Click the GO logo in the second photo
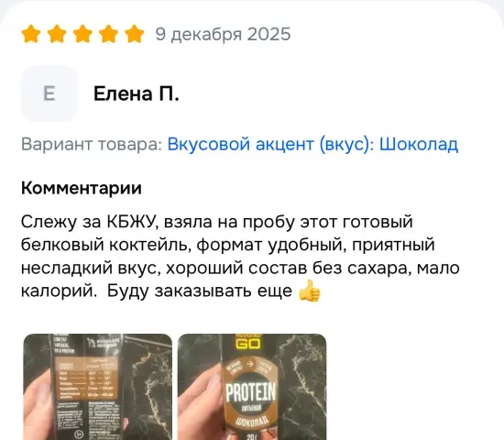 click(x=247, y=344)
